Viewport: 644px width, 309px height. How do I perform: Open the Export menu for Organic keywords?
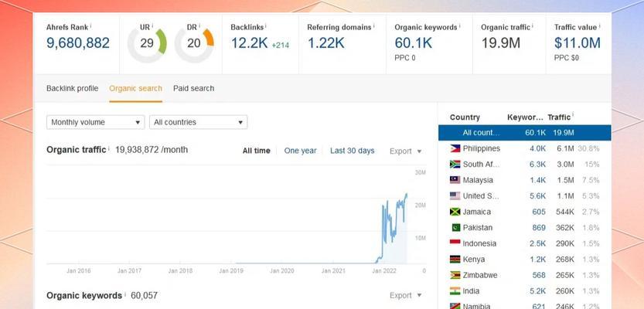[406, 295]
